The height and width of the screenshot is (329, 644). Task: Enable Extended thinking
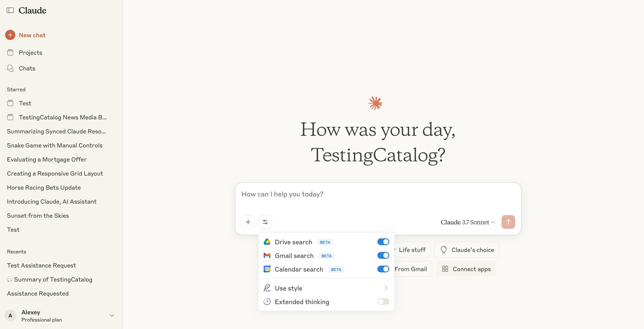(x=383, y=301)
